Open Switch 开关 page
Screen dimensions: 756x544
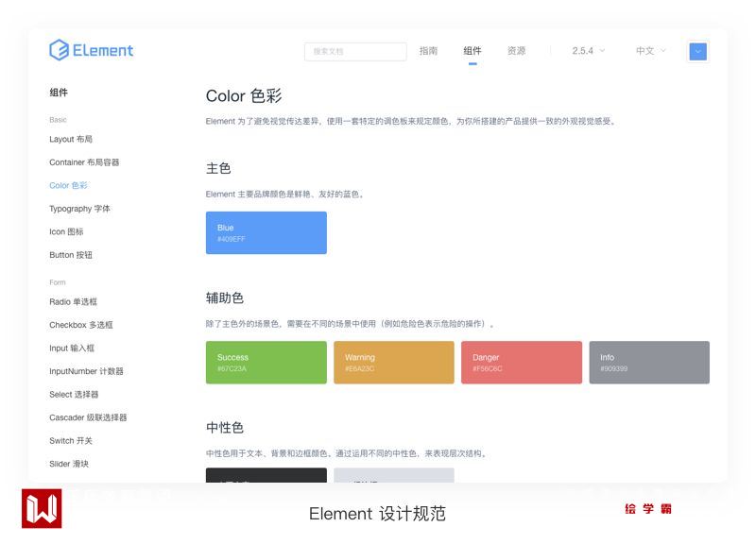pyautogui.click(x=71, y=440)
